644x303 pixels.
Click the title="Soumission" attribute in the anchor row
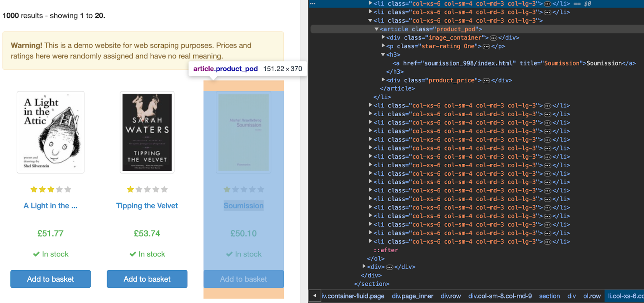pyautogui.click(x=551, y=63)
